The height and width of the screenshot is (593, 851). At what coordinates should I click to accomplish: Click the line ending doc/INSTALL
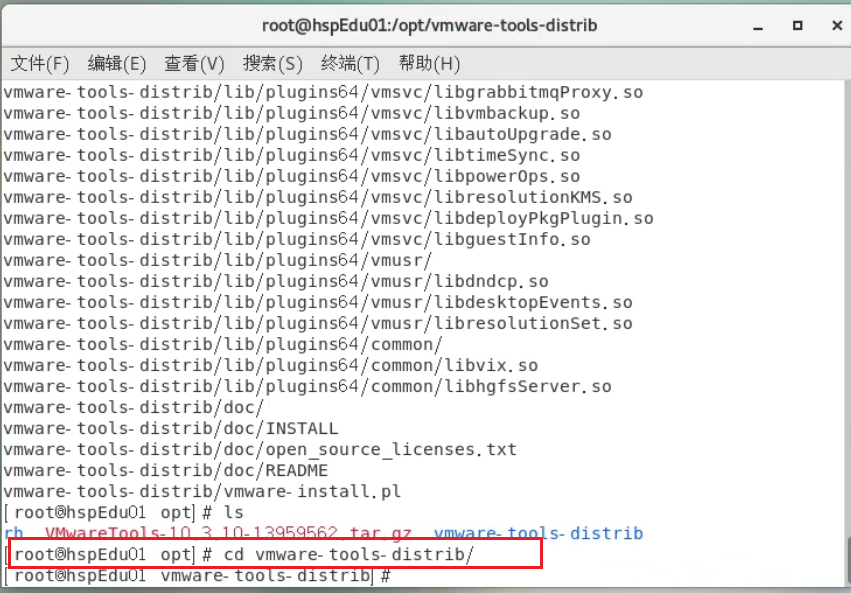pyautogui.click(x=170, y=429)
